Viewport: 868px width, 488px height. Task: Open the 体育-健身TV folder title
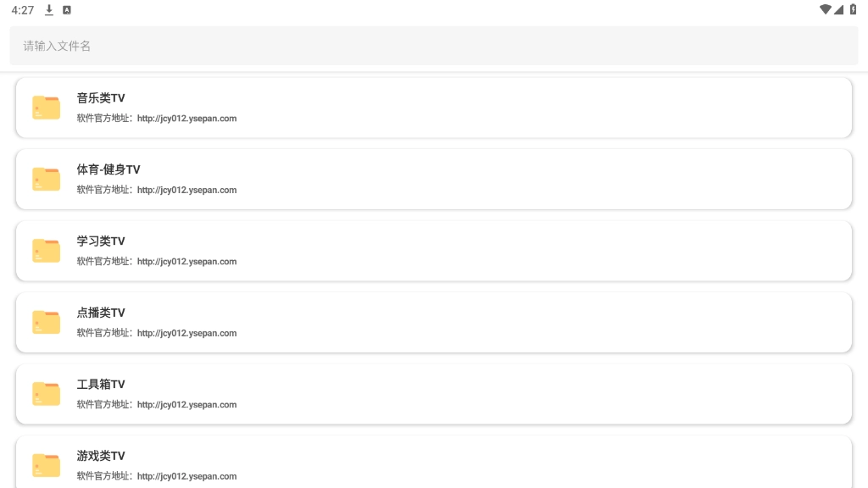pyautogui.click(x=108, y=169)
